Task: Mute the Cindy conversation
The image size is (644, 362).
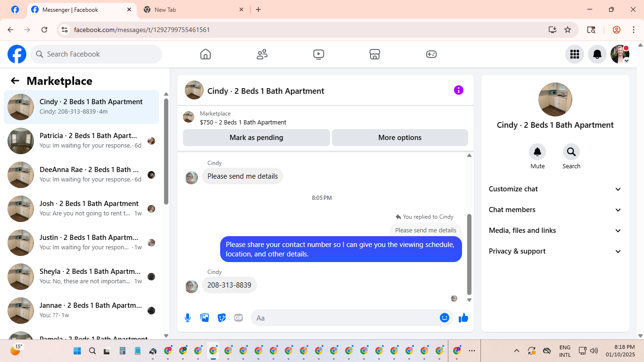Action: 537,152
